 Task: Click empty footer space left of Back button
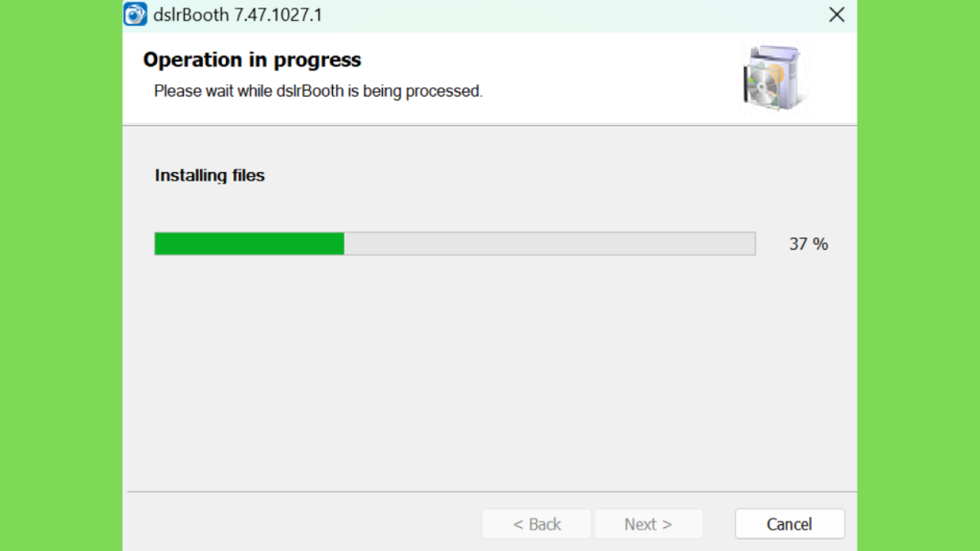[303, 523]
